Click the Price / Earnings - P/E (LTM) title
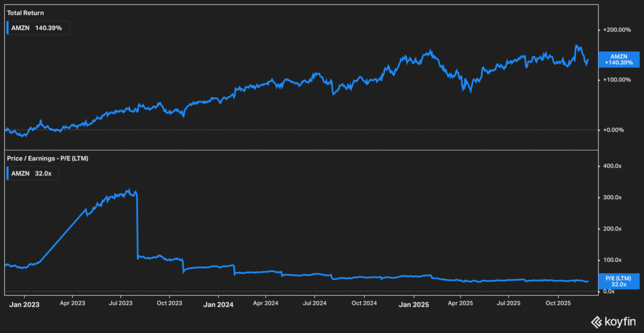 [48, 158]
